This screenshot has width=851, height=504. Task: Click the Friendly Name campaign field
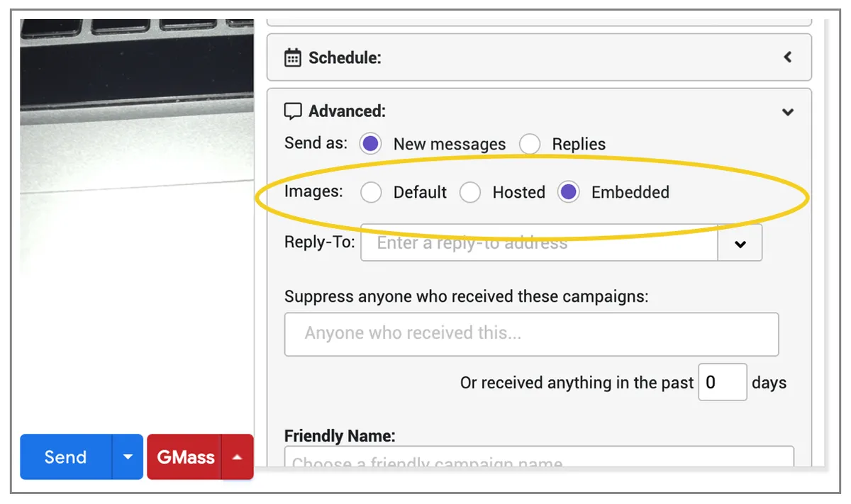(539, 458)
